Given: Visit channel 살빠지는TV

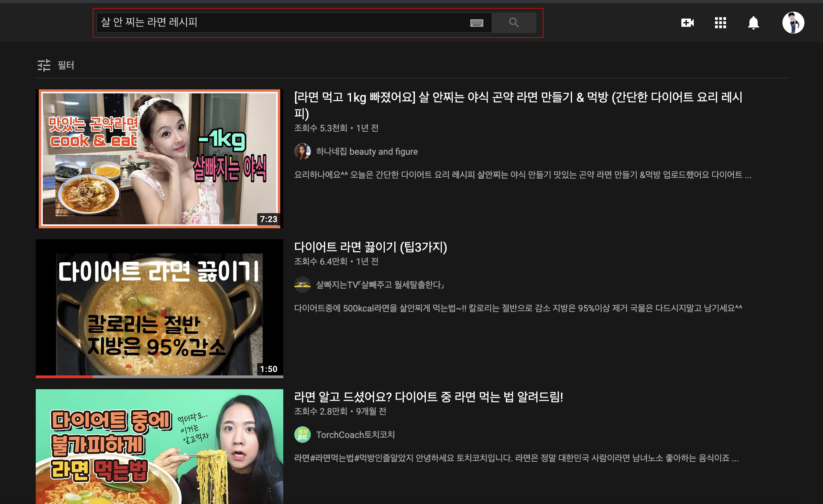Looking at the screenshot, I should pos(380,285).
